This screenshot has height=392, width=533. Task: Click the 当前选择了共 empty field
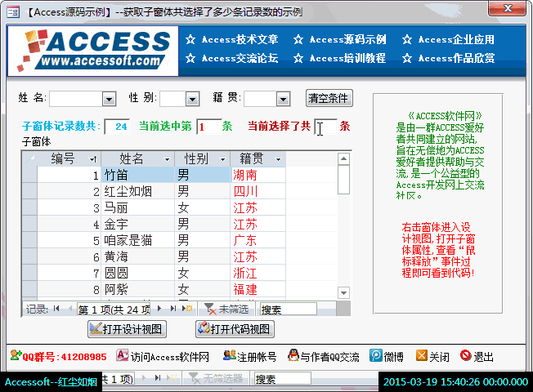(325, 127)
